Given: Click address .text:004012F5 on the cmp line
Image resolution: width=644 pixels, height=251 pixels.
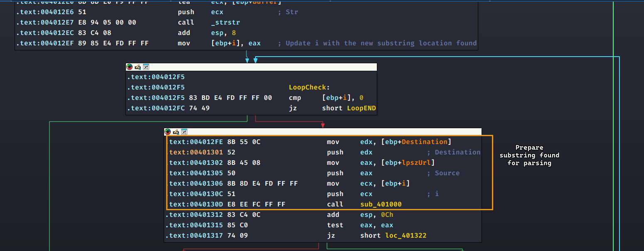Looking at the screenshot, I should coord(156,98).
